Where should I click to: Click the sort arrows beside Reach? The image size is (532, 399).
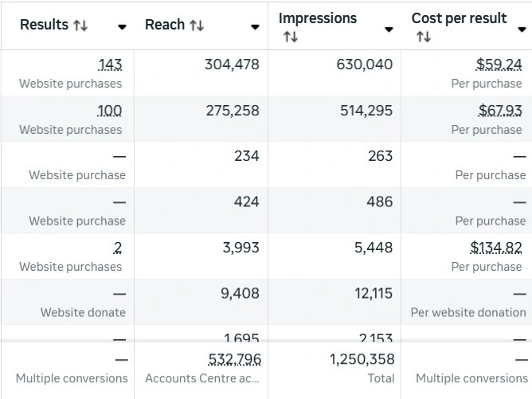click(x=197, y=25)
